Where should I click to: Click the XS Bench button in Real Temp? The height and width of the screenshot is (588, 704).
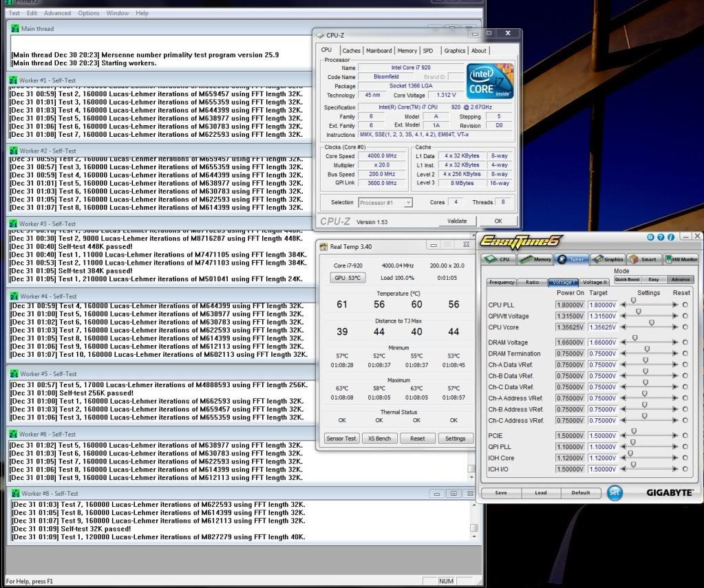(x=379, y=439)
